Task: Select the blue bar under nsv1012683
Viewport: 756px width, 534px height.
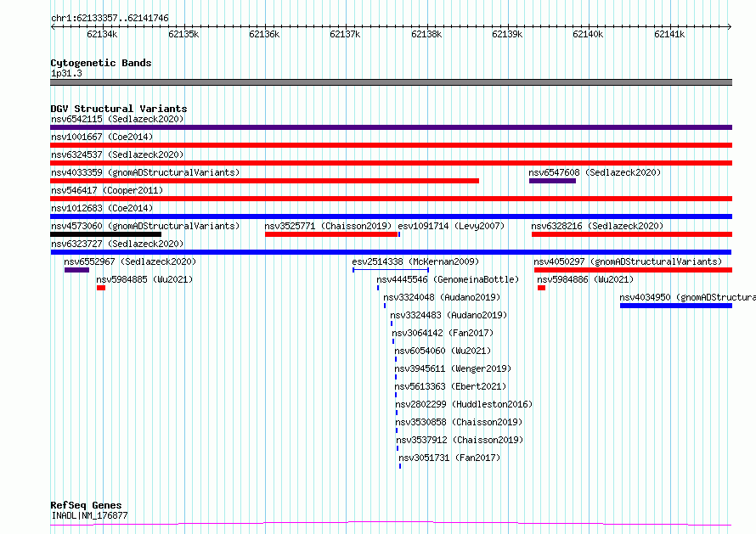Action: pyautogui.click(x=391, y=216)
